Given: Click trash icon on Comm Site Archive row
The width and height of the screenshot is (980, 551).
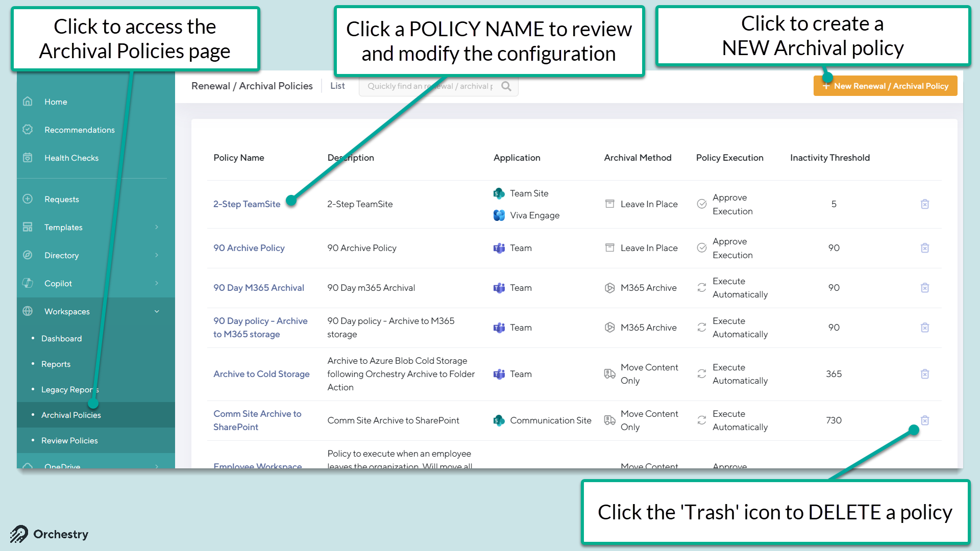Looking at the screenshot, I should click(924, 420).
